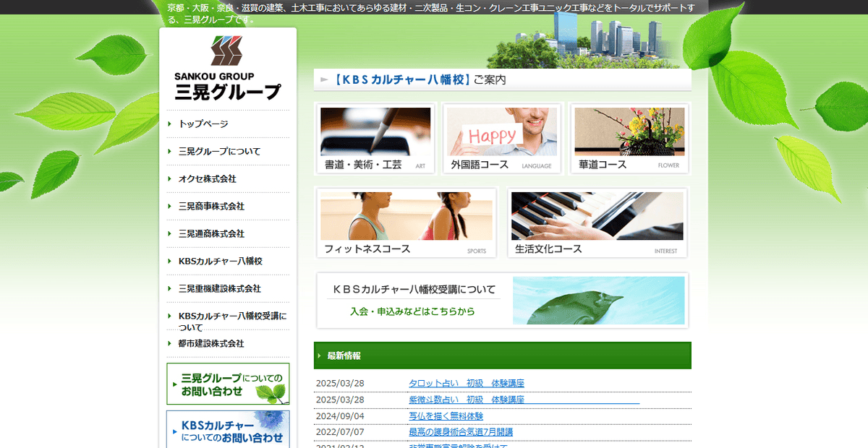Click the SANKOU GROUP 三晃グループ logo

(x=227, y=69)
